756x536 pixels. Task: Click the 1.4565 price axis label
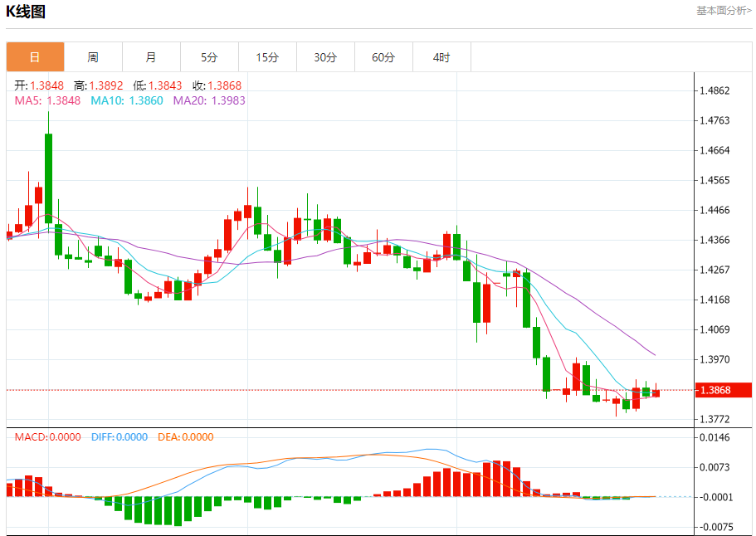point(715,180)
